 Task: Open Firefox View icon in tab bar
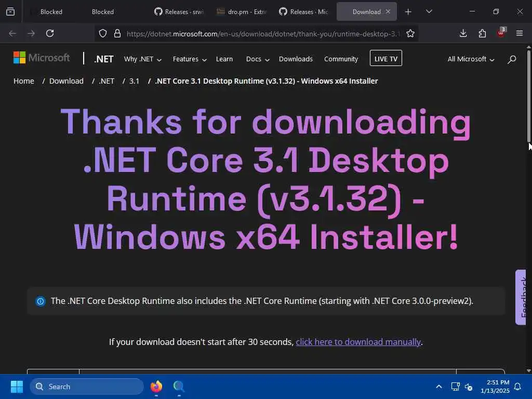click(x=10, y=11)
